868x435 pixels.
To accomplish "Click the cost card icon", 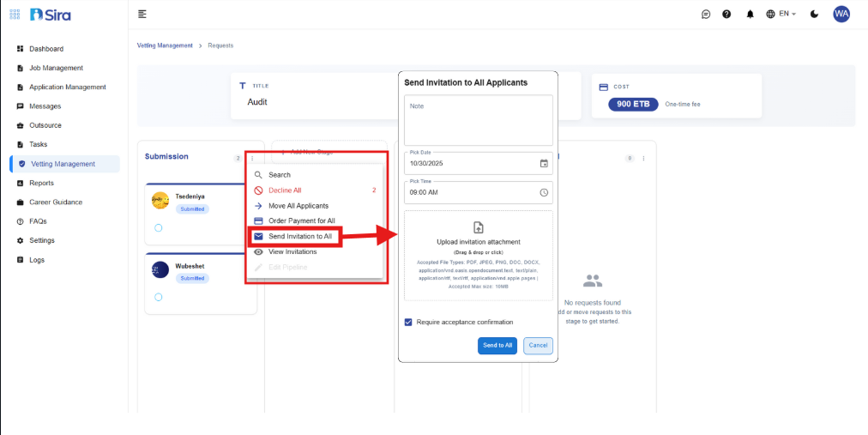I will pyautogui.click(x=603, y=87).
